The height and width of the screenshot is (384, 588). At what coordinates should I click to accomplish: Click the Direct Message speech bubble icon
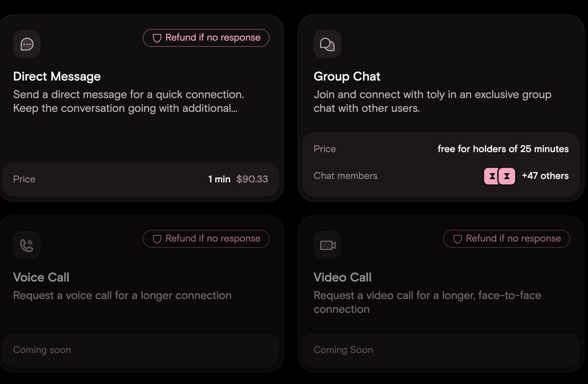pos(27,44)
